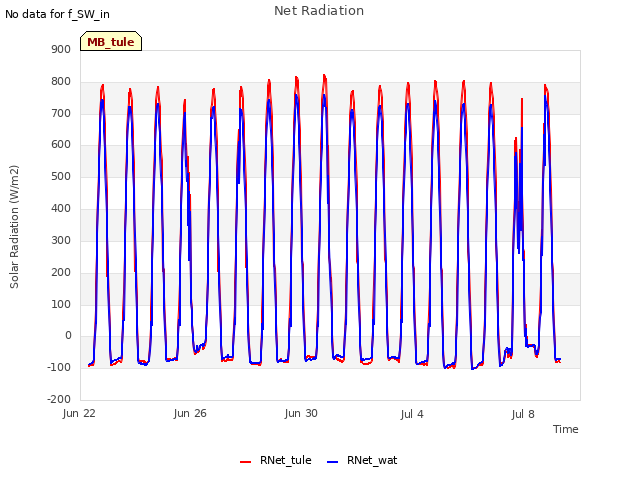Click the MB_tule label box

pos(111,41)
